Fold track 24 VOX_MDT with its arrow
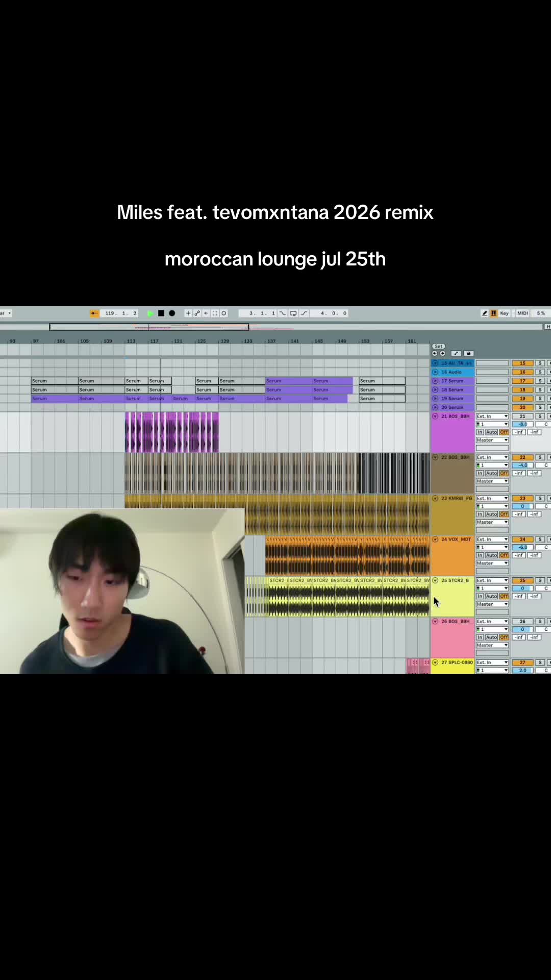Viewport: 551px width, 980px height. pyautogui.click(x=435, y=540)
